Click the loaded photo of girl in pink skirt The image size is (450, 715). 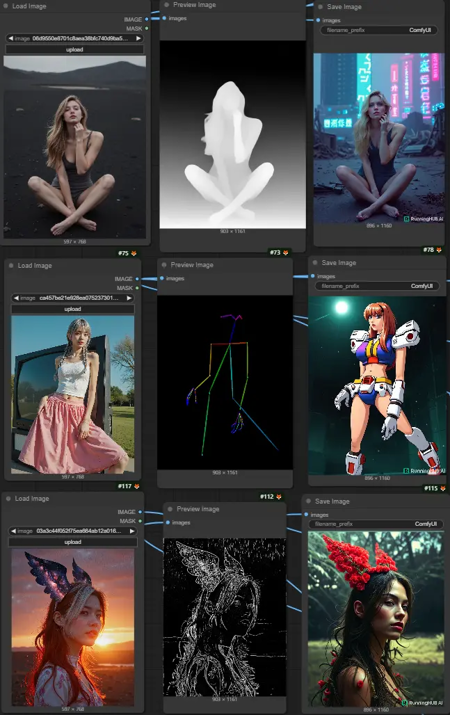point(72,395)
